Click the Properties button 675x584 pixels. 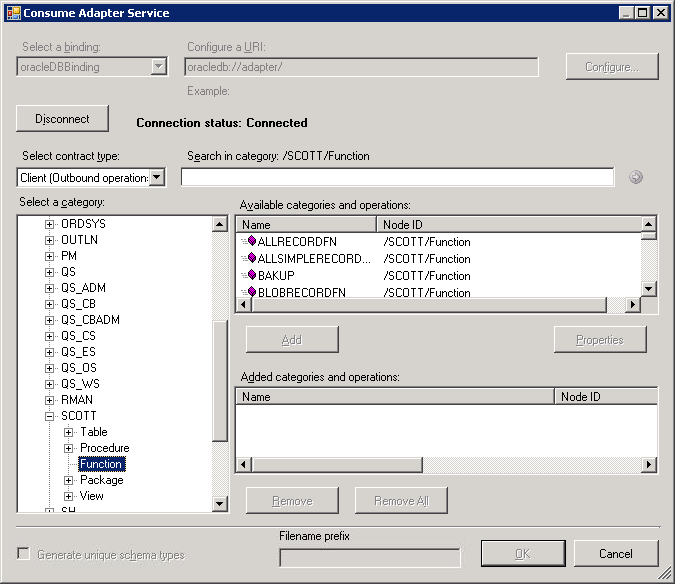click(600, 340)
